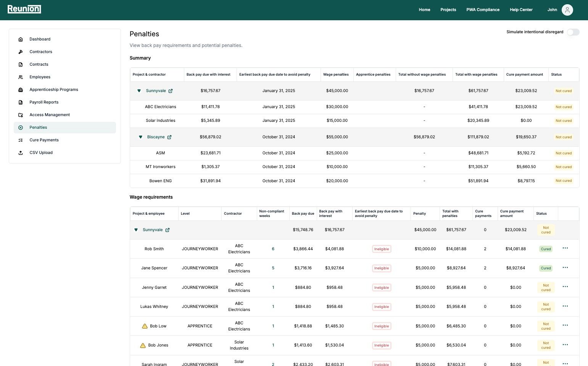Select Contractors in the sidebar
588x366 pixels.
[x=65, y=52]
